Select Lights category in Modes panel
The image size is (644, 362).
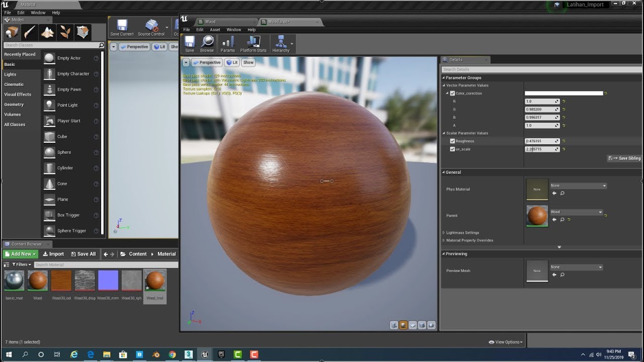pos(10,74)
